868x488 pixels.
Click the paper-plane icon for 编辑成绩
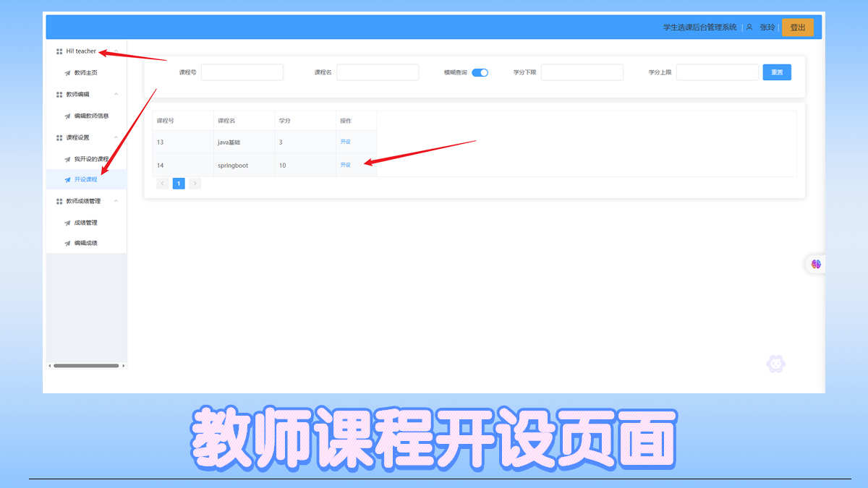[67, 244]
